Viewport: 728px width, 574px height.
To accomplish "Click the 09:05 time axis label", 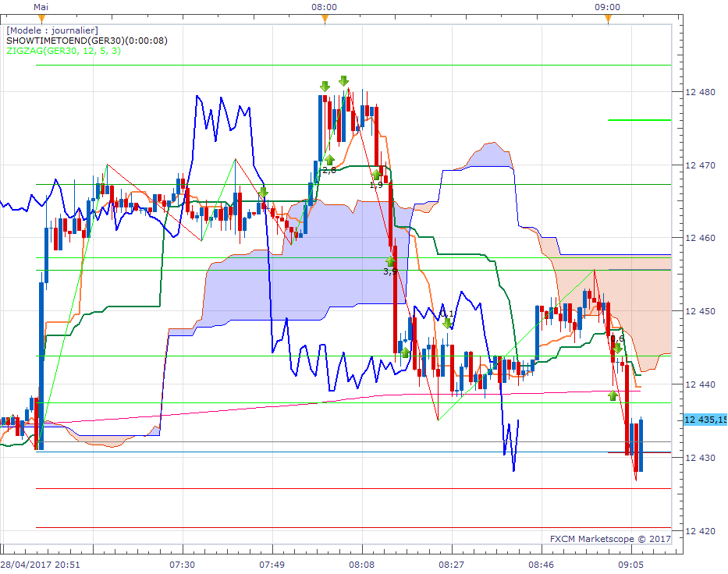I will [631, 565].
